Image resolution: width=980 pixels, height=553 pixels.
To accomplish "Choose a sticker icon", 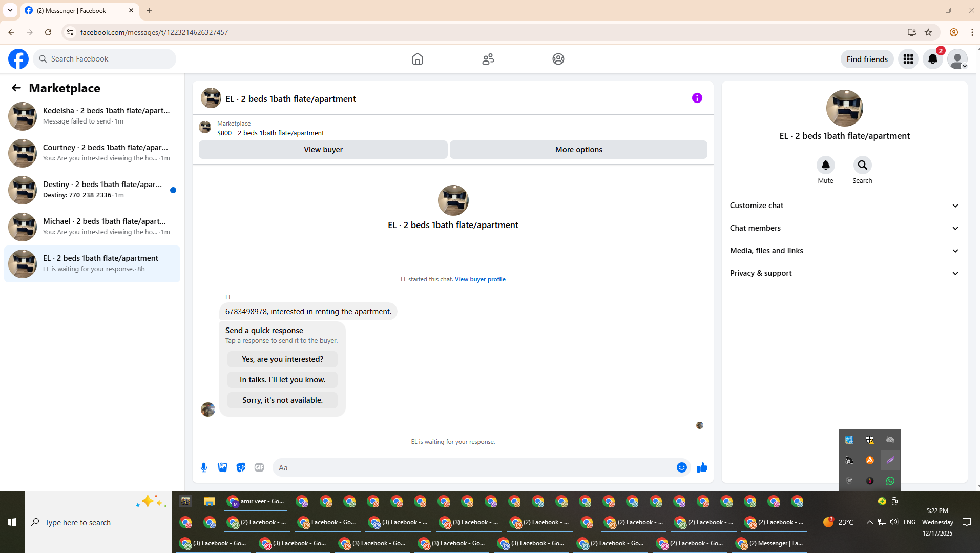I will coord(241,467).
